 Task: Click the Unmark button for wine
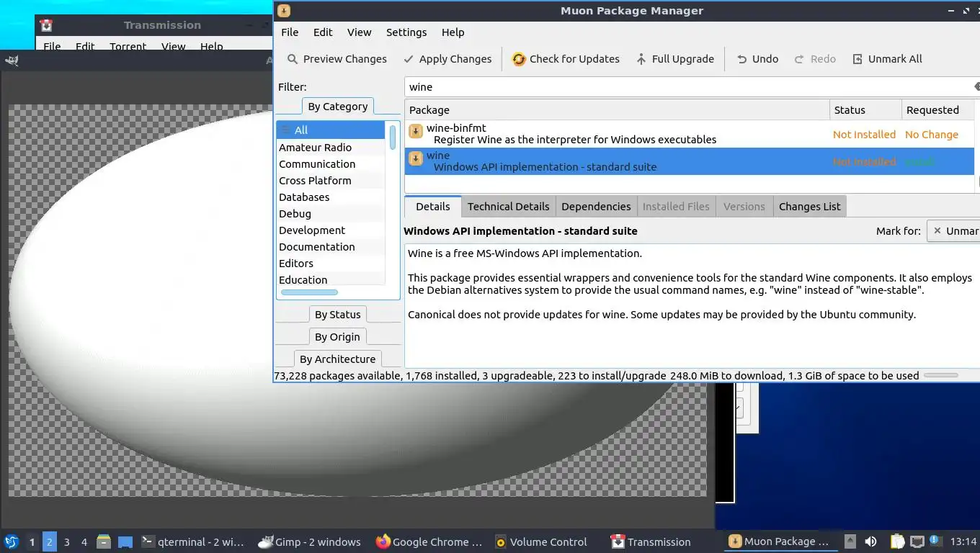[953, 231]
